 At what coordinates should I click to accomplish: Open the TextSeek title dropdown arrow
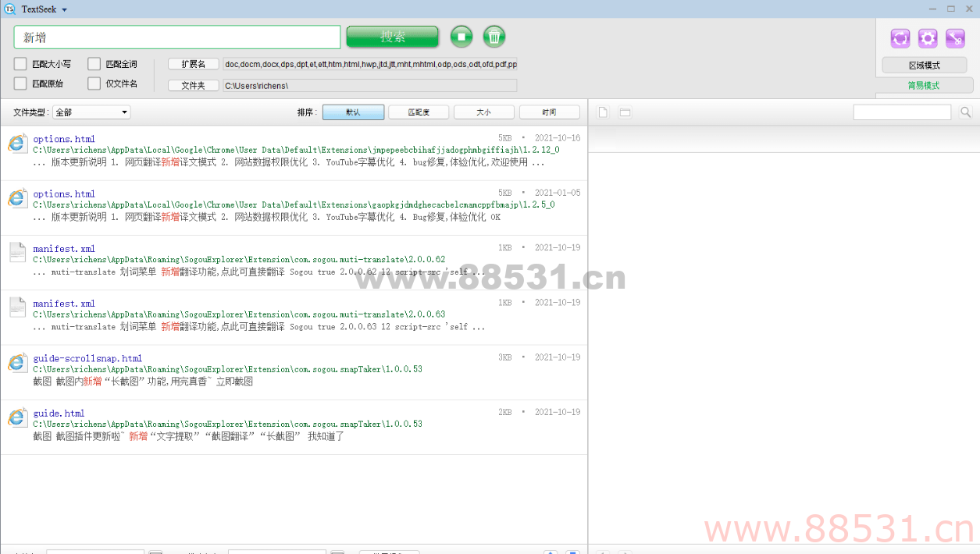click(64, 10)
